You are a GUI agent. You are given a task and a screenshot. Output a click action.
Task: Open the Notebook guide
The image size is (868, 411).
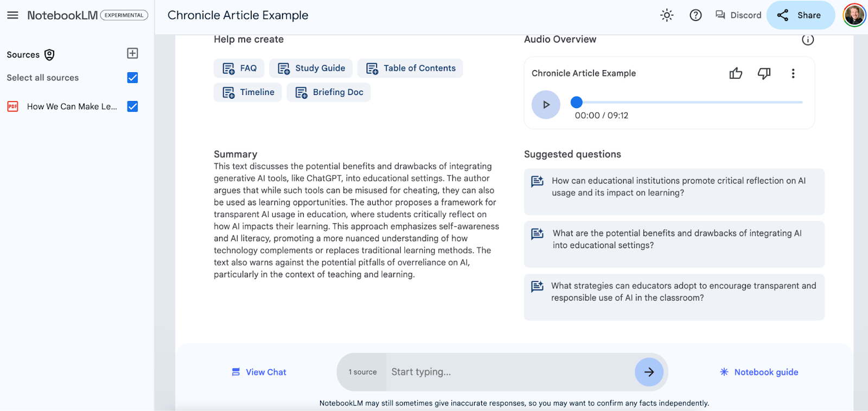(x=758, y=372)
